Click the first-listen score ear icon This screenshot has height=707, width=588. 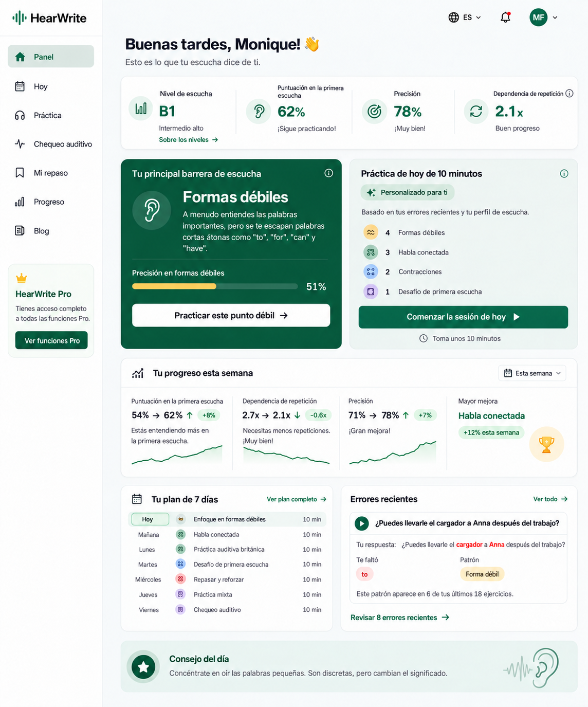pyautogui.click(x=259, y=112)
